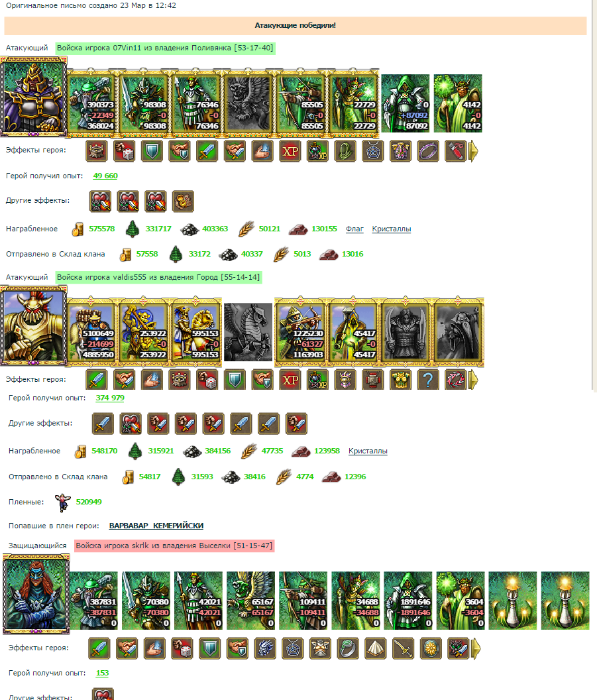Click the golden armor effect icon of valdis555's hero
This screenshot has width=597, height=700.
coord(400,380)
